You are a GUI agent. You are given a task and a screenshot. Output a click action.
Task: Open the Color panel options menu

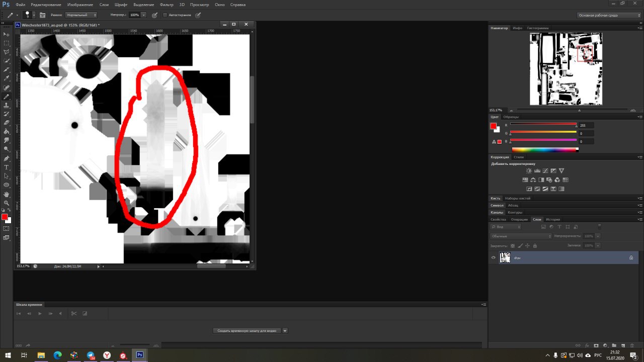[x=639, y=117]
